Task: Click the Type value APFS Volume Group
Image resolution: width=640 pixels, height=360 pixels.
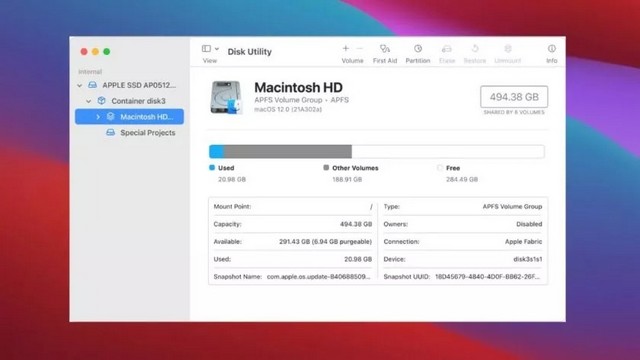Action: [512, 207]
